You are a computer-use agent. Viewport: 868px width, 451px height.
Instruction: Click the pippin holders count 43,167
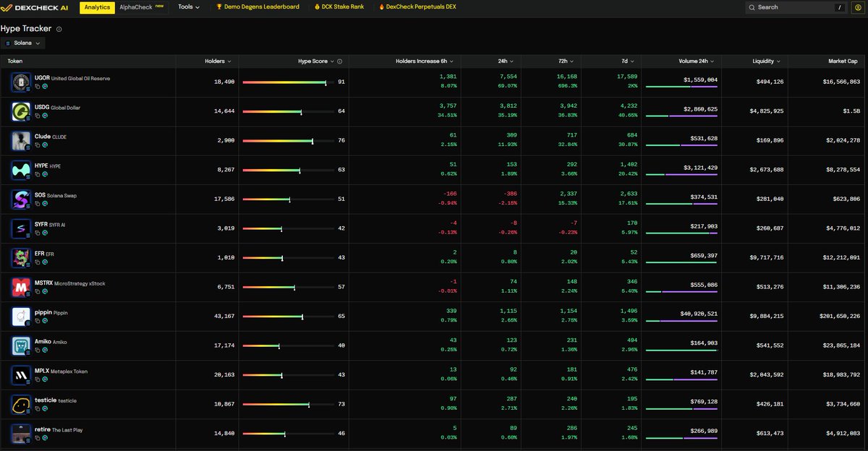[224, 316]
